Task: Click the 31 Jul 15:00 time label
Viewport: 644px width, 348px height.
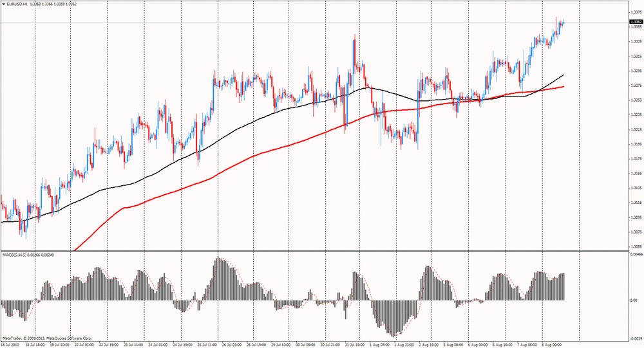Action: [x=355, y=345]
